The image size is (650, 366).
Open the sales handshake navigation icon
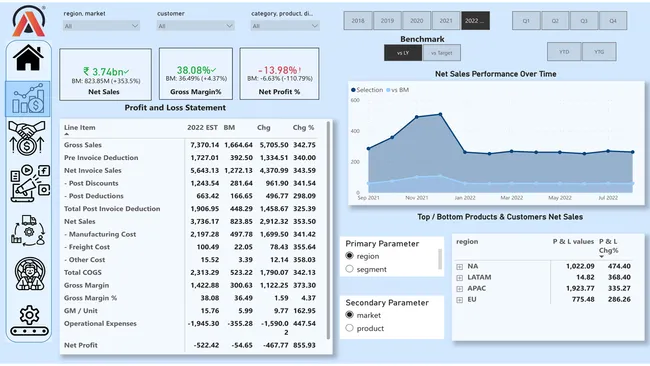[27, 138]
